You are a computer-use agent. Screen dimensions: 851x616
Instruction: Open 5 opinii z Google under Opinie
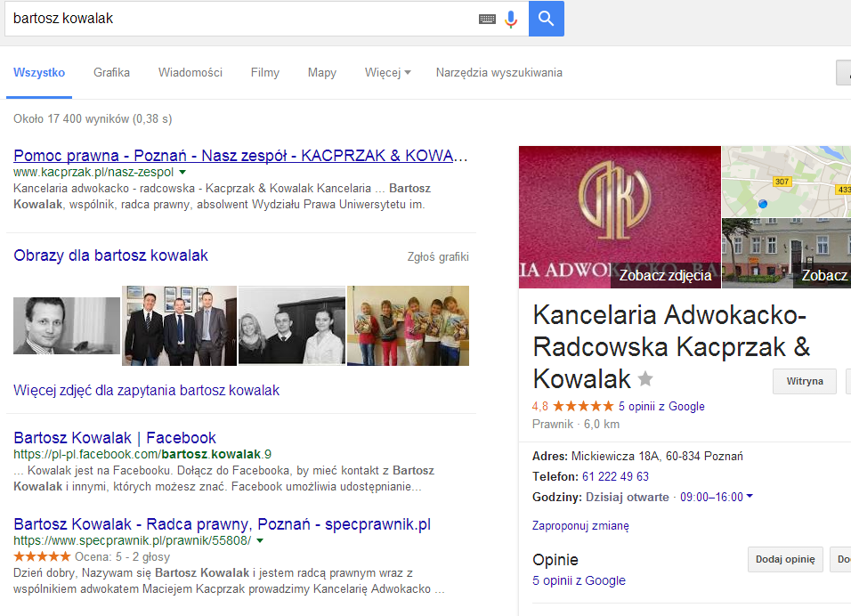pyautogui.click(x=579, y=580)
